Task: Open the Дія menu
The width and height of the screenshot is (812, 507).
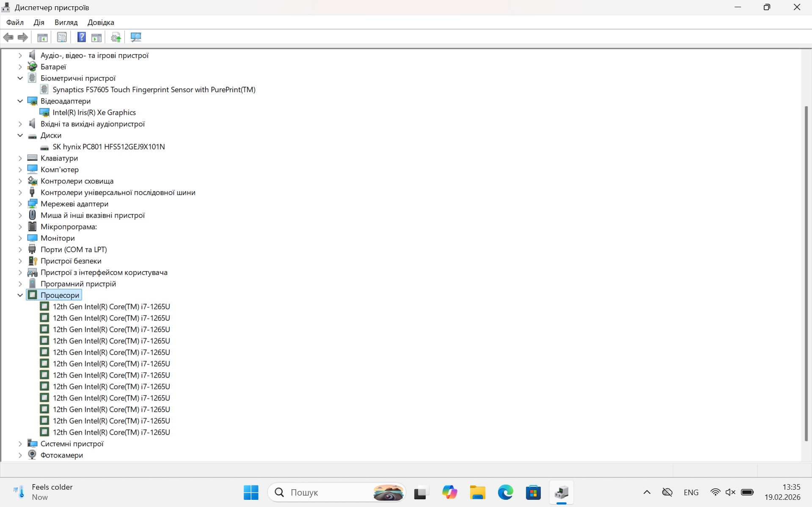Action: tap(39, 22)
